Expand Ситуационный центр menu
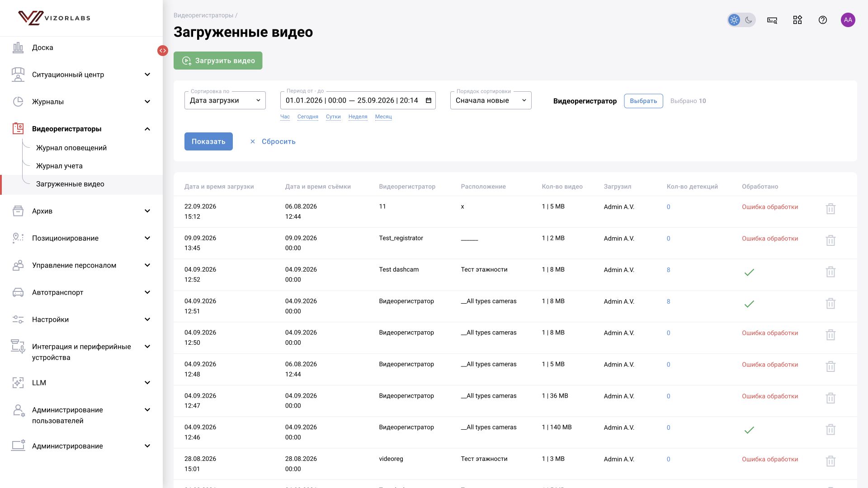The image size is (868, 488). (147, 75)
